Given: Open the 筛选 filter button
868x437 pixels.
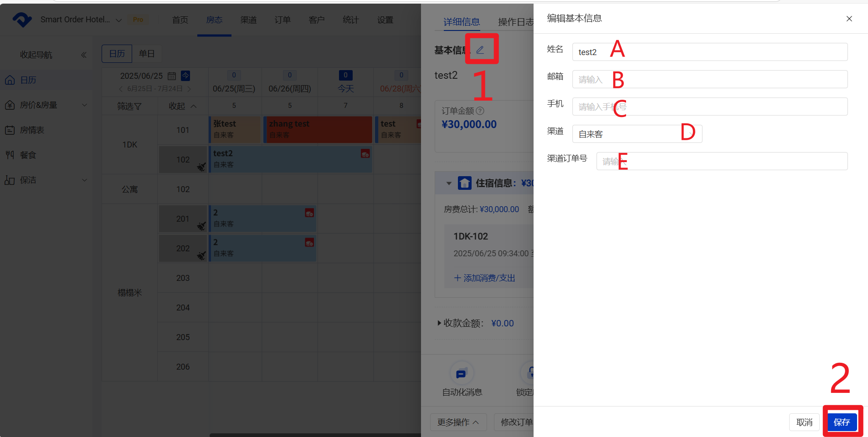Looking at the screenshot, I should (x=129, y=106).
